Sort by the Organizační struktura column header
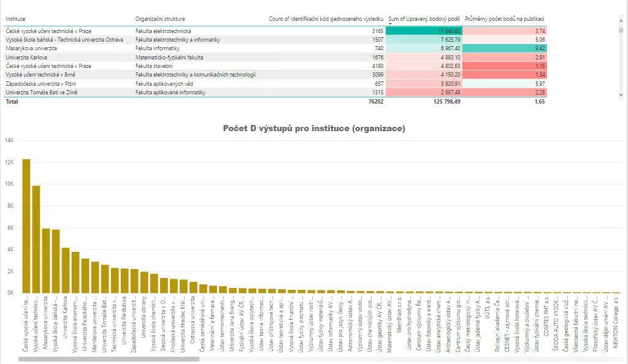The height and width of the screenshot is (364, 628). tap(160, 19)
